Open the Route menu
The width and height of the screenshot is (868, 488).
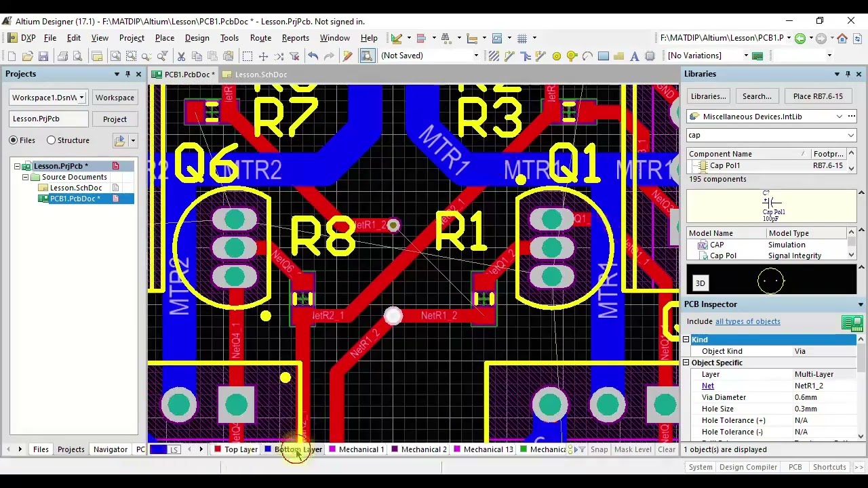[260, 38]
